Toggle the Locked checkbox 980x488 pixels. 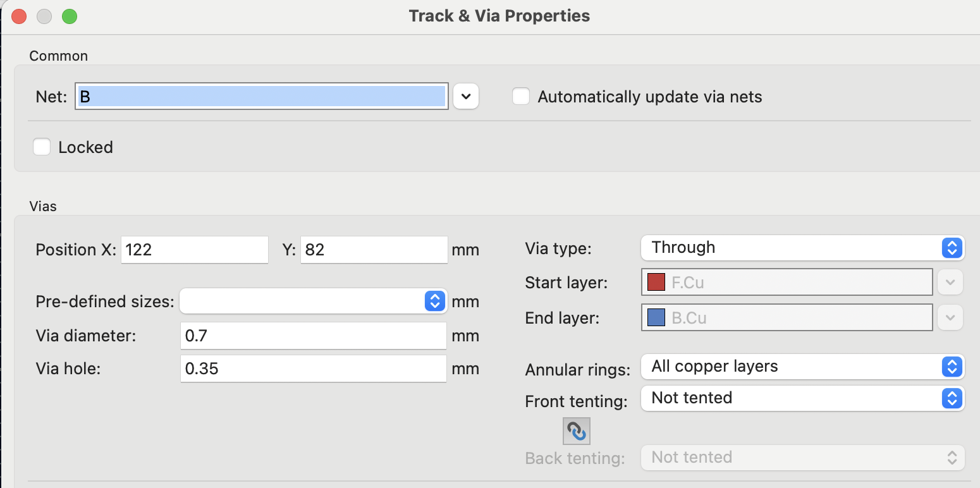(x=42, y=147)
